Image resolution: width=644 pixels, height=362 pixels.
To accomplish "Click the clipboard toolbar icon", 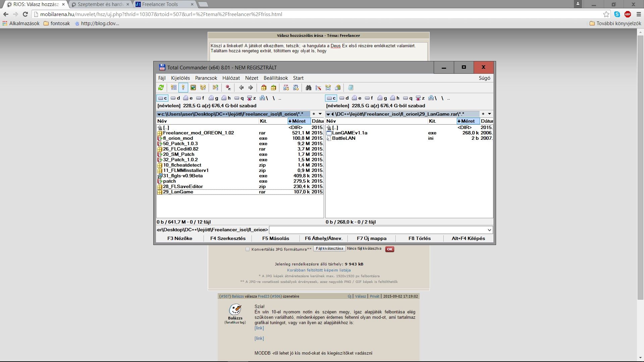I will pos(338,87).
